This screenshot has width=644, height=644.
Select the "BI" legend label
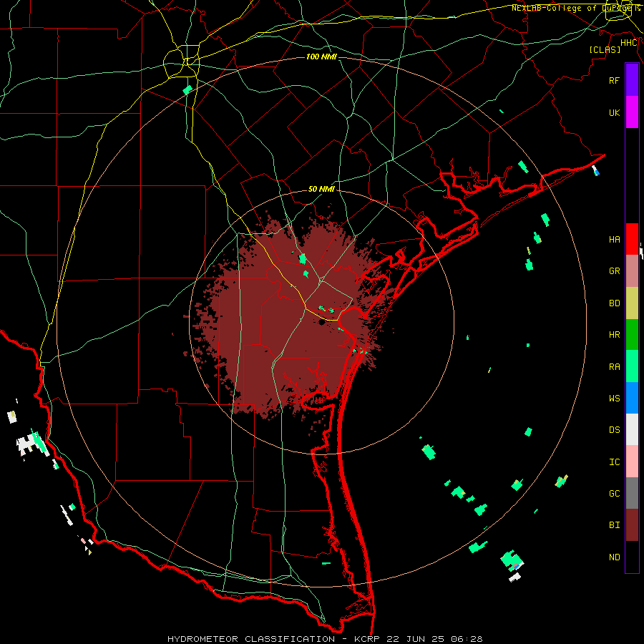coord(614,525)
